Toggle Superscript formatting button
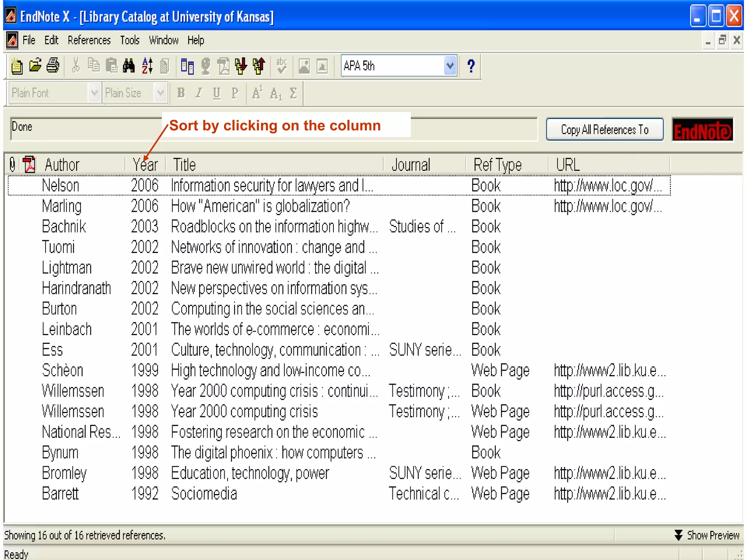This screenshot has width=747, height=560. pyautogui.click(x=257, y=93)
